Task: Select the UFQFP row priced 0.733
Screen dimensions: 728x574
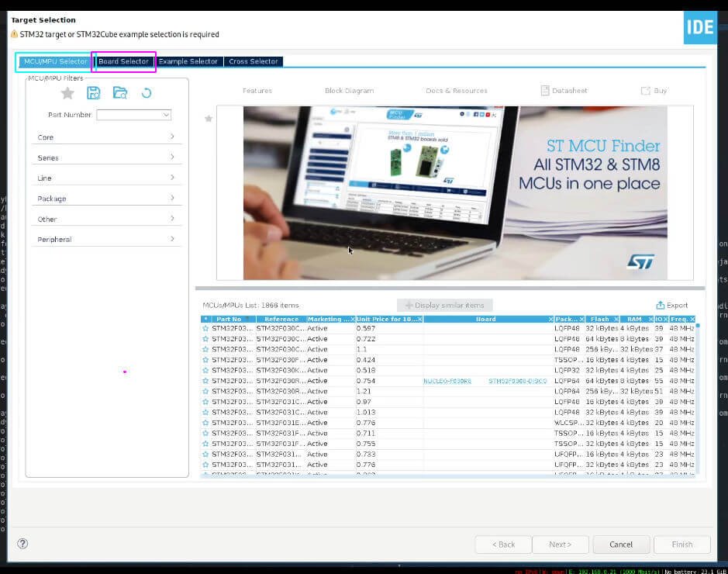Action: pos(447,455)
